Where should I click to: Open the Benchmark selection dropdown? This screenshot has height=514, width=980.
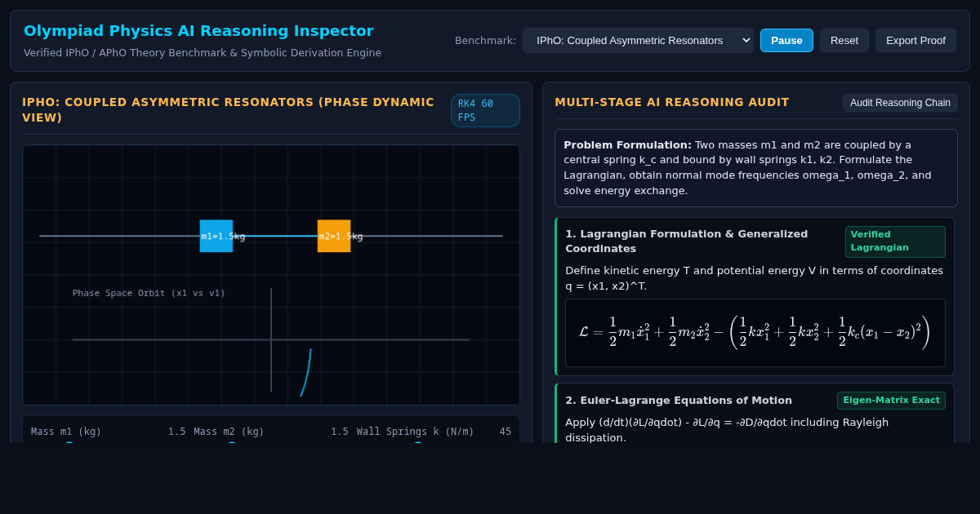coord(638,40)
